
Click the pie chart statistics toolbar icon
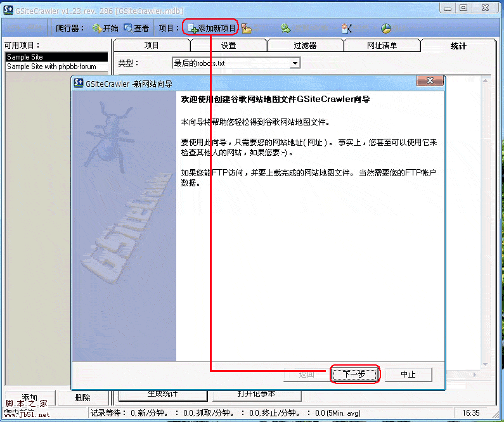pyautogui.click(x=385, y=29)
